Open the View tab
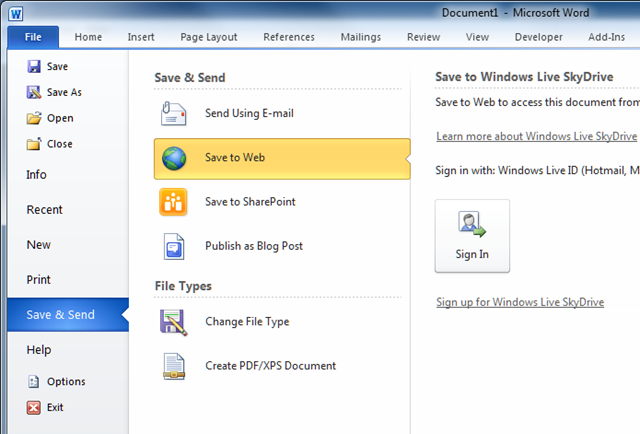The width and height of the screenshot is (640, 434). 477,37
